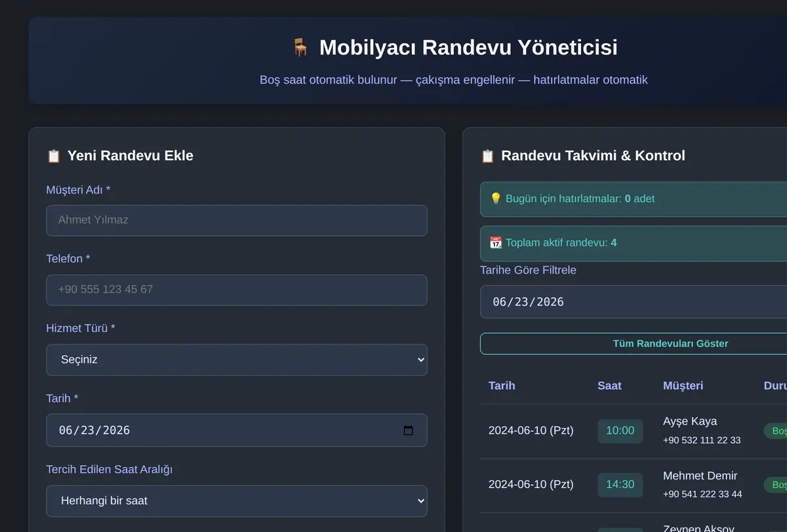Click the Mobilyacı Randevu Yöneticisi heading
Image resolution: width=787 pixels, height=532 pixels.
click(468, 48)
